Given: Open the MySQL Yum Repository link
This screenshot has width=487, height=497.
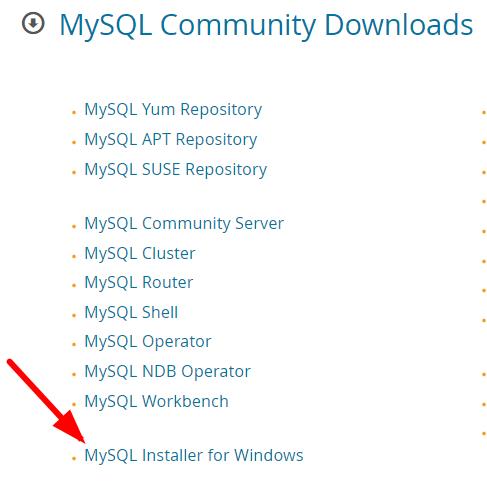Looking at the screenshot, I should tap(173, 110).
